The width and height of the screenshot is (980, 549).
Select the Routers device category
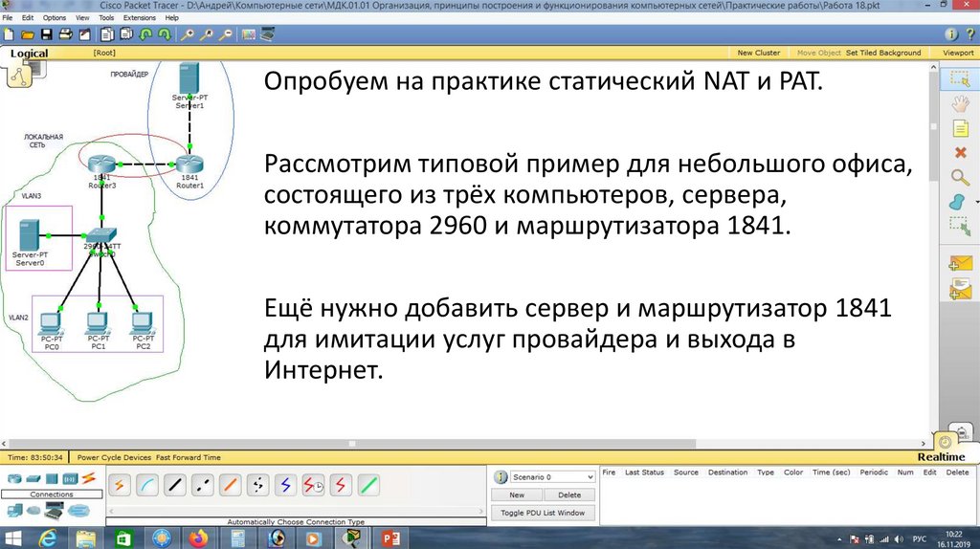(14, 478)
